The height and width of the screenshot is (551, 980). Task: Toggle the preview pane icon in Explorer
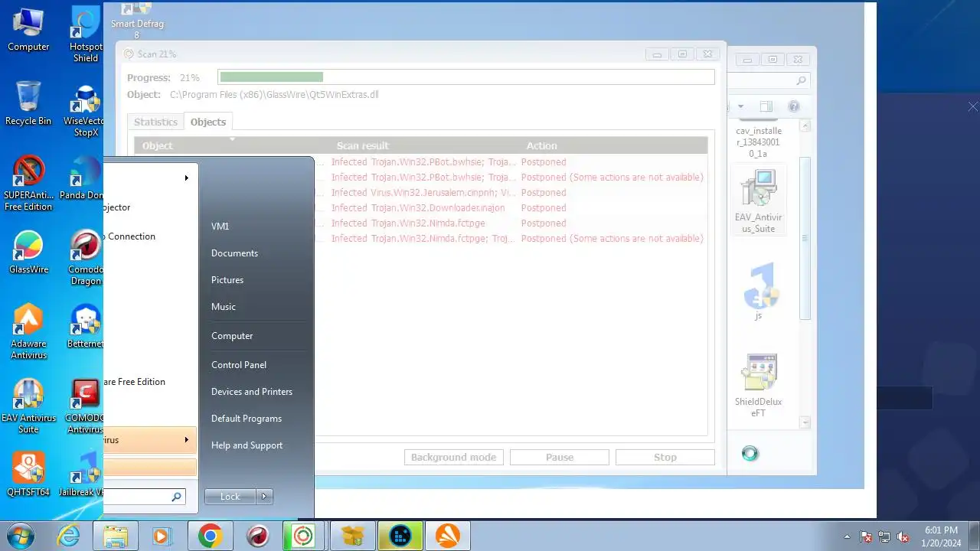[x=766, y=106]
